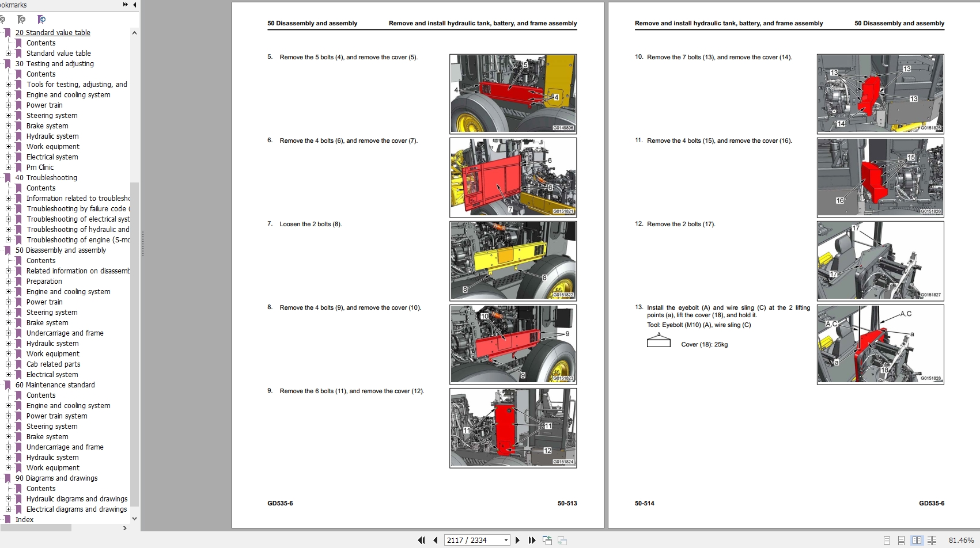Viewport: 980px width, 548px height.
Task: Click the step 9 illustration G0151824
Action: click(513, 428)
